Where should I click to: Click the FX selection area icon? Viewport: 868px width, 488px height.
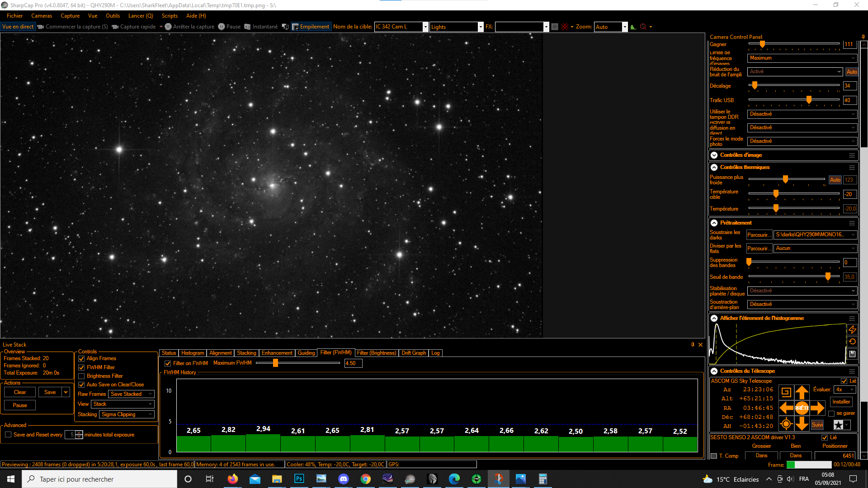pos(555,27)
